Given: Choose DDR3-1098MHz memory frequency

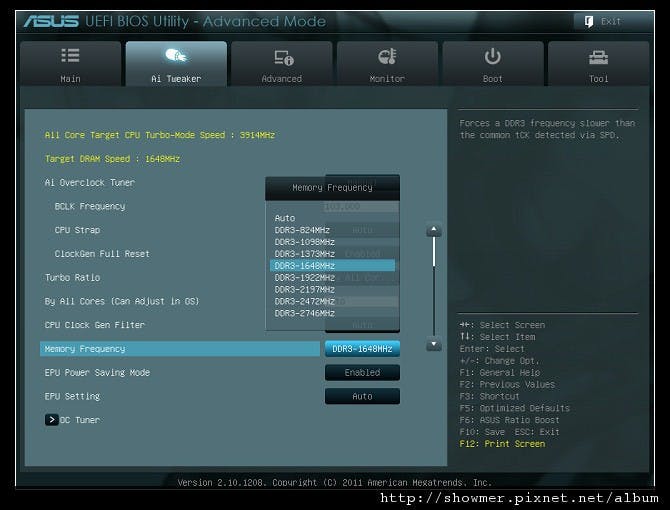Looking at the screenshot, I should [305, 242].
